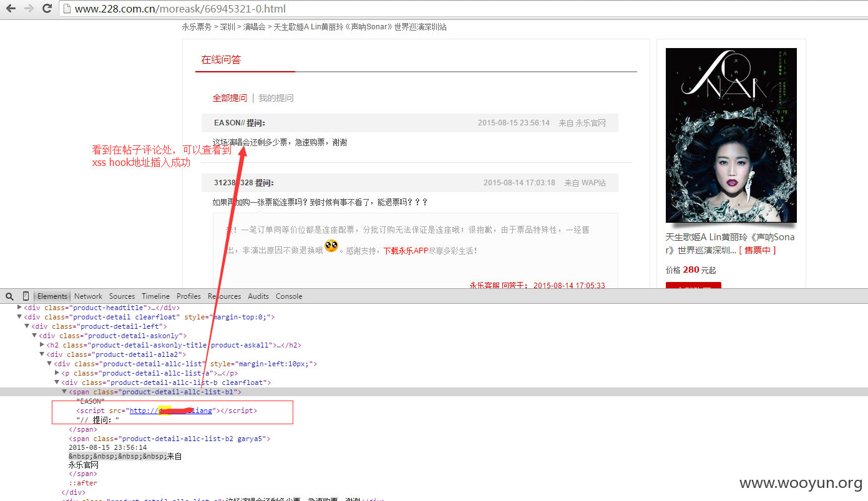Open the 永乐票务 breadcrumb link
This screenshot has height=501, width=868.
point(197,27)
